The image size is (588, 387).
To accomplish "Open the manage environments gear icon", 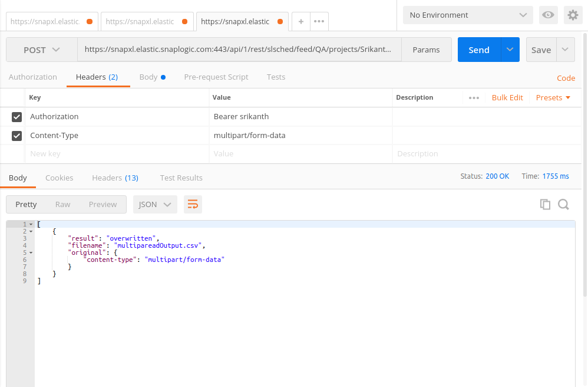I will point(573,15).
